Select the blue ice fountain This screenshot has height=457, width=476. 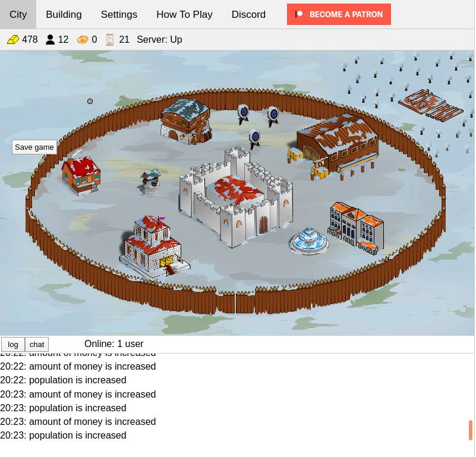[x=309, y=241]
